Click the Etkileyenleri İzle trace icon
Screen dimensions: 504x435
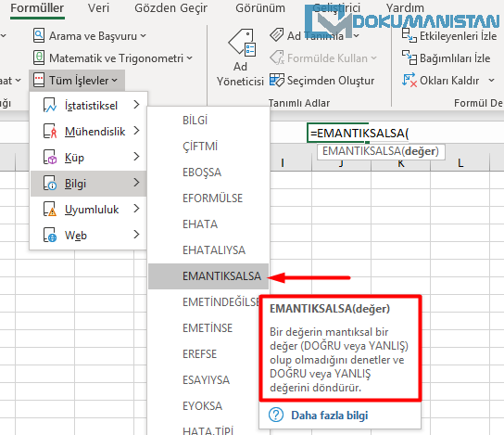coord(409,35)
